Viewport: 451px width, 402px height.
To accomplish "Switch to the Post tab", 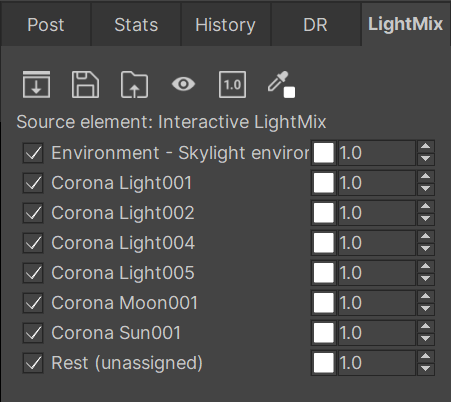I will [46, 25].
